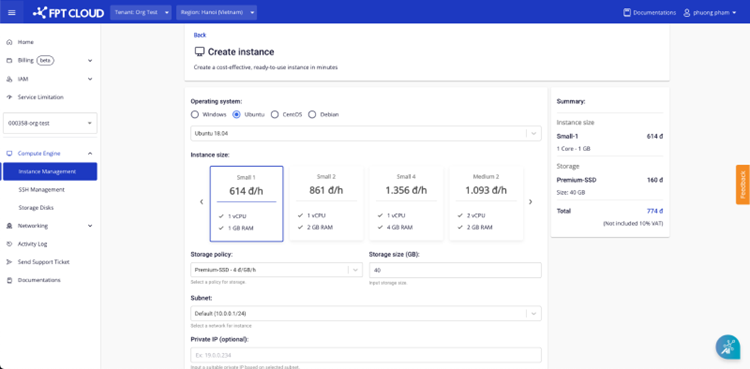
Task: Expand the Networking sidebar section
Action: coord(90,226)
